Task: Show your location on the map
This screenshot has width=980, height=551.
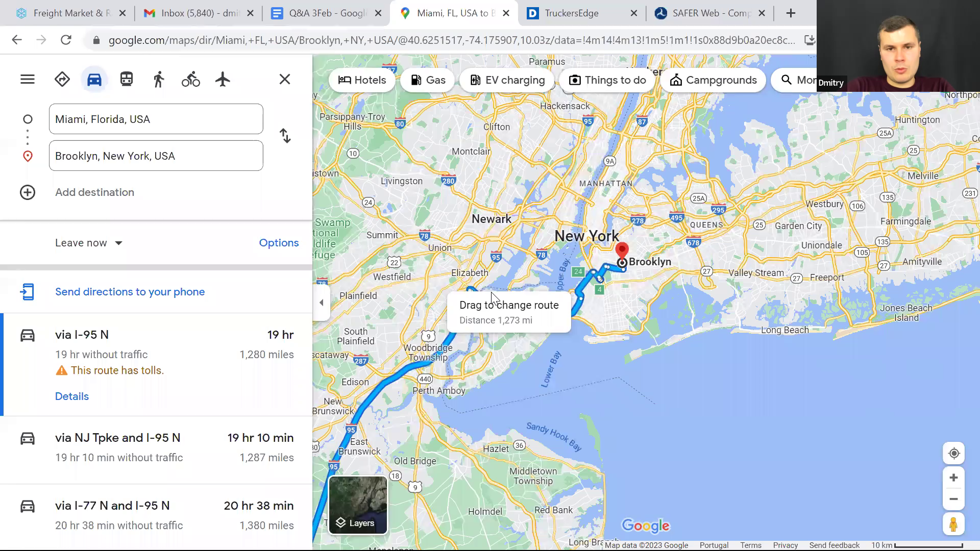Action: pos(953,454)
